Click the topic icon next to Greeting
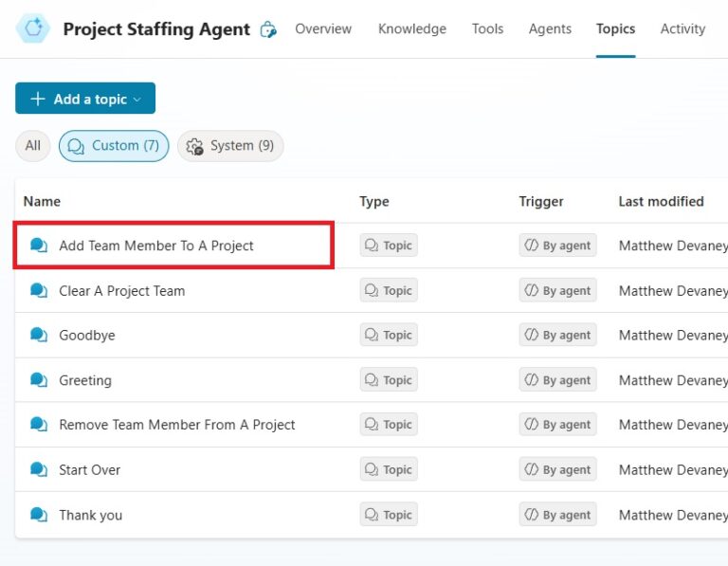 [39, 380]
